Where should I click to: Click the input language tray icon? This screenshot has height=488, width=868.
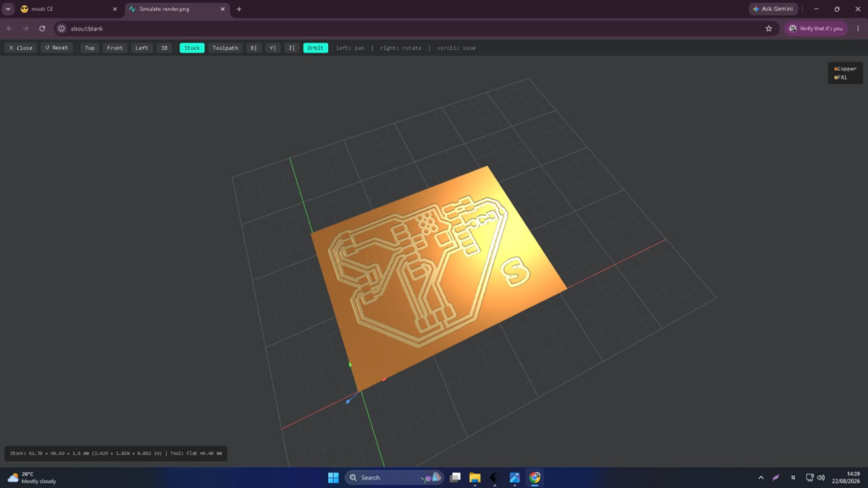coord(793,478)
